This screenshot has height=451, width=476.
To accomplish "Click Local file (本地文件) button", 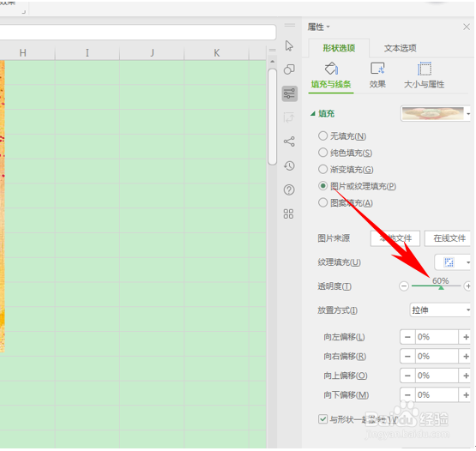I will [395, 238].
